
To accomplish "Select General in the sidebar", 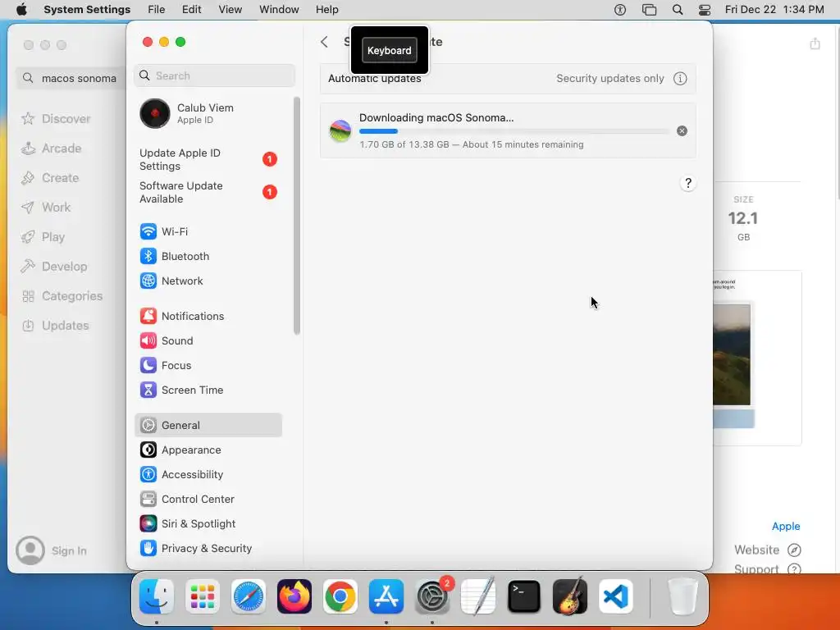I will pyautogui.click(x=208, y=426).
